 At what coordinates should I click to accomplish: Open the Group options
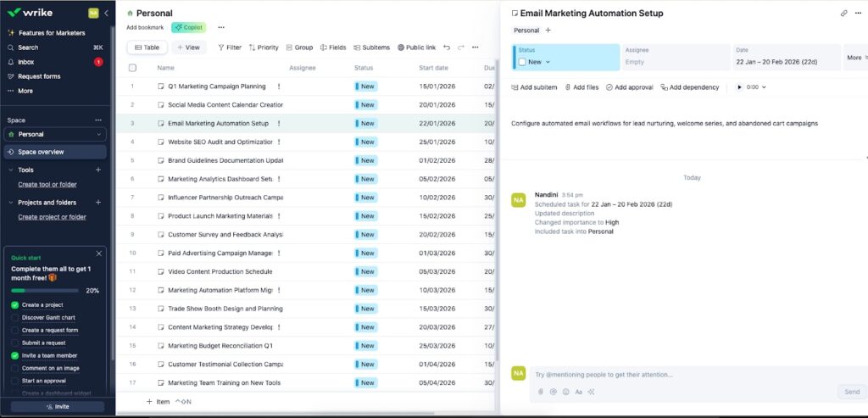(x=299, y=47)
